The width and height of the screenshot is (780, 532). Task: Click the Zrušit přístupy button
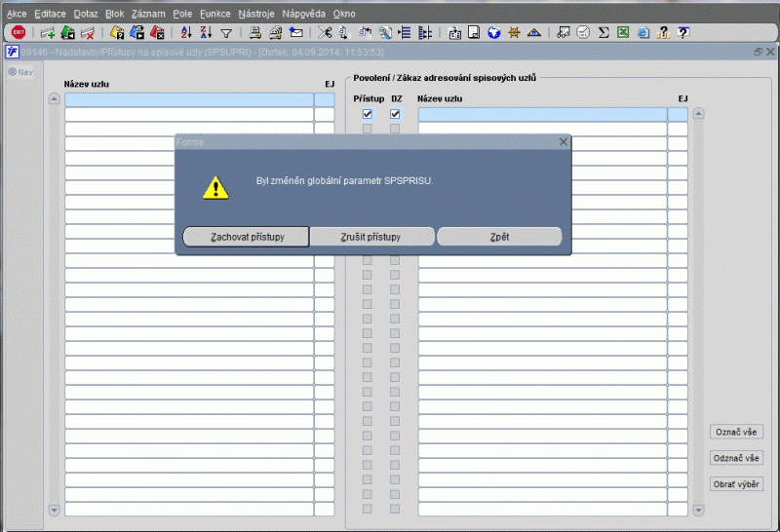point(371,237)
